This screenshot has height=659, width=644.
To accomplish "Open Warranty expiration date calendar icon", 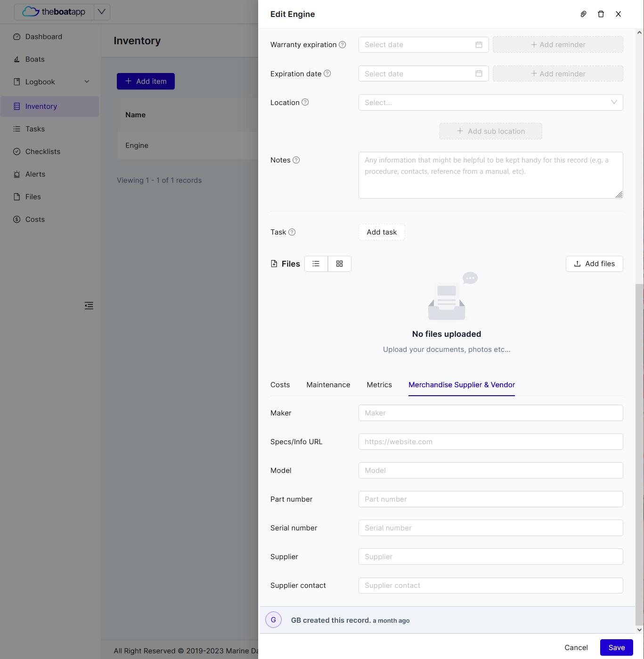I will (479, 45).
